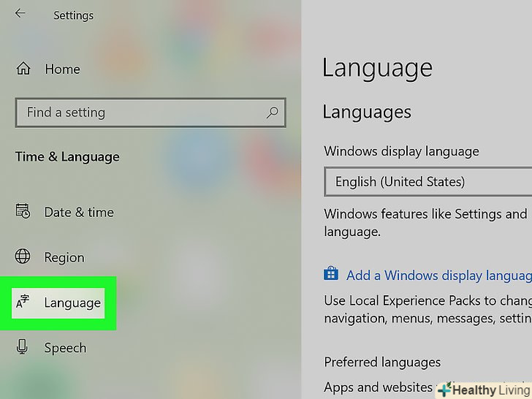Click the store bag icon beside Add language
532x399 pixels.
coord(331,275)
